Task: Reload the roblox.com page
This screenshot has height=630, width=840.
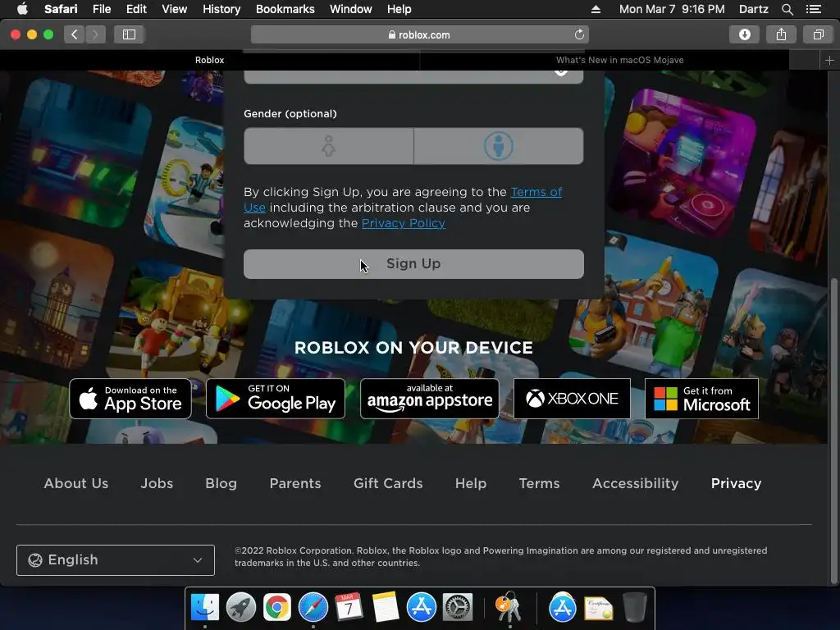Action: click(579, 34)
